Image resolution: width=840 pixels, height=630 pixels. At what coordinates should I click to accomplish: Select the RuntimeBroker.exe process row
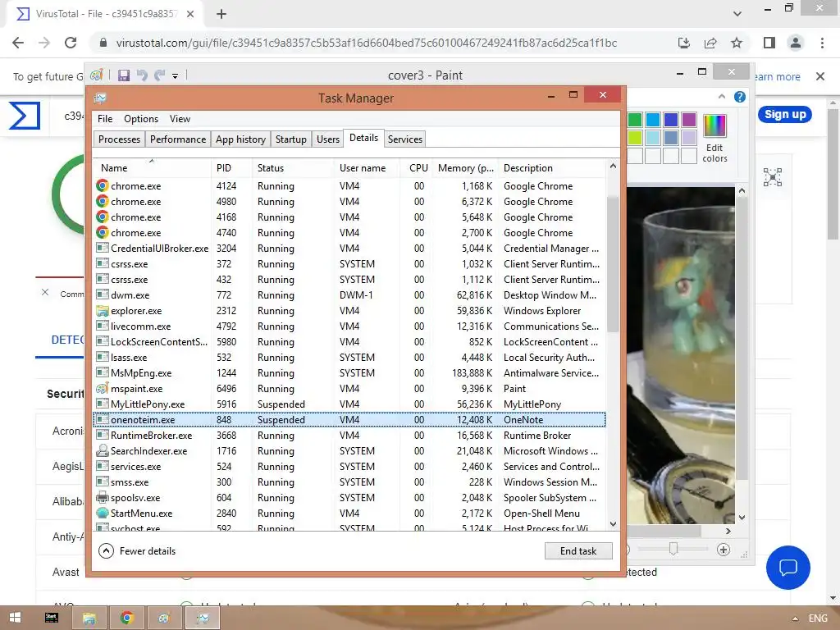point(349,436)
